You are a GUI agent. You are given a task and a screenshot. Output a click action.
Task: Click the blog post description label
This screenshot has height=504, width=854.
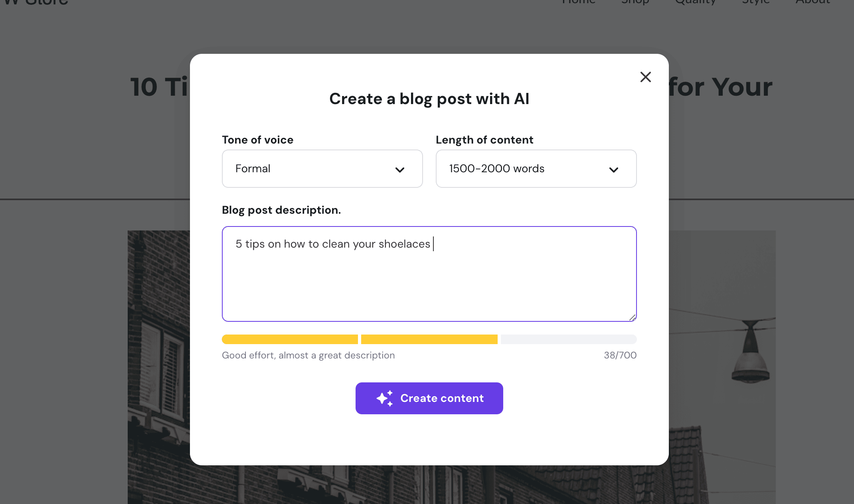coord(281,210)
